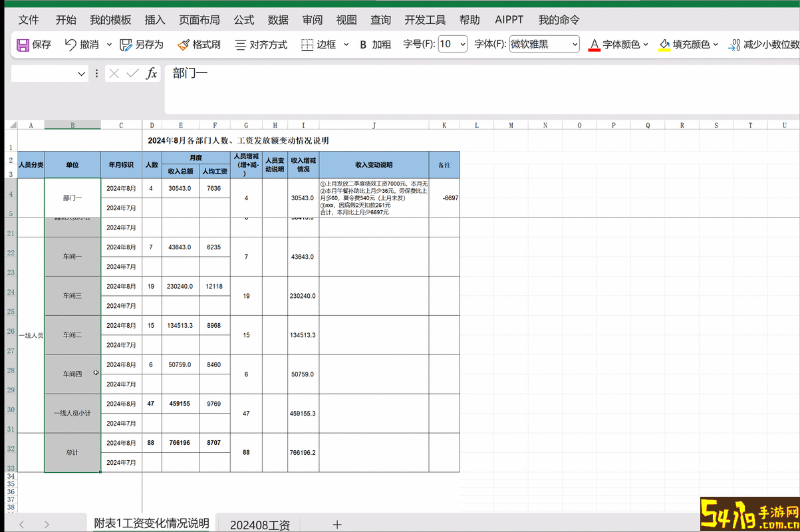Select column J header
The height and width of the screenshot is (532, 800).
pyautogui.click(x=374, y=125)
